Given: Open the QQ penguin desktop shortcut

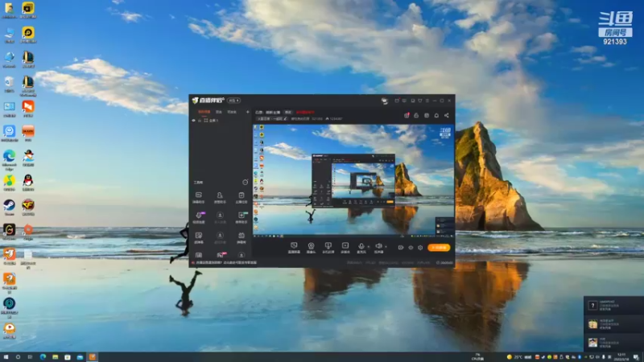Looking at the screenshot, I should [x=28, y=183].
